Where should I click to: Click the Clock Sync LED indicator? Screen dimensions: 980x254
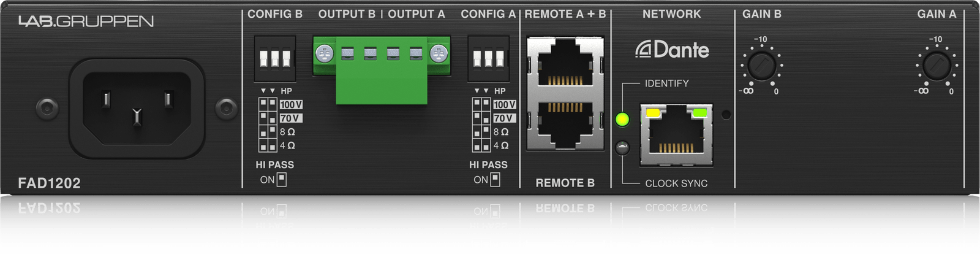click(x=622, y=148)
